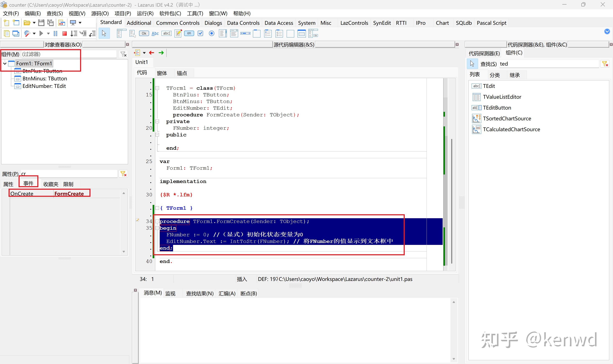613x364 pixels.
Task: Click the Step Out debug icon
Action: point(92,33)
